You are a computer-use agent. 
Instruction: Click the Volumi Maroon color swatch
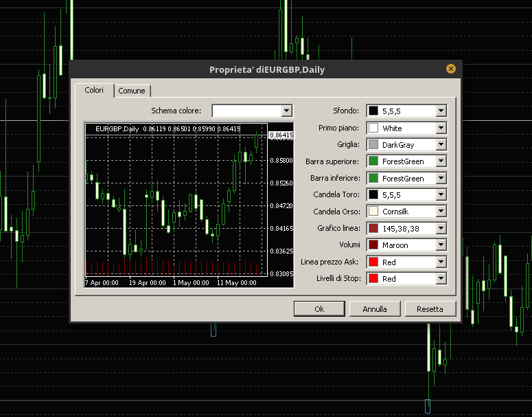coord(373,245)
